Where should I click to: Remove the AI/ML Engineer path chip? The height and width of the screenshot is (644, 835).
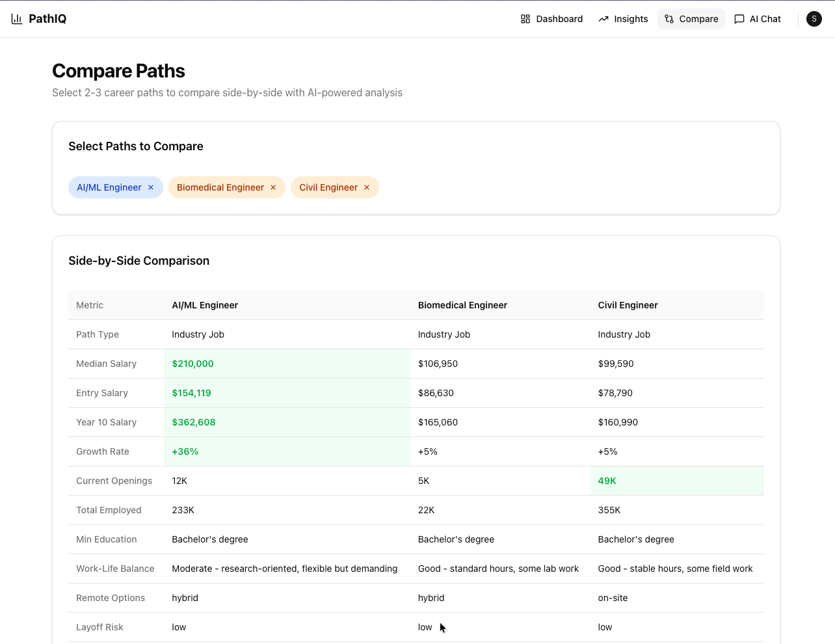[x=151, y=187]
